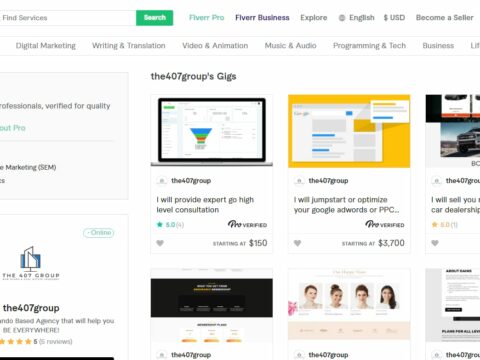Open the Business category
This screenshot has width=480, height=360.
438,46
